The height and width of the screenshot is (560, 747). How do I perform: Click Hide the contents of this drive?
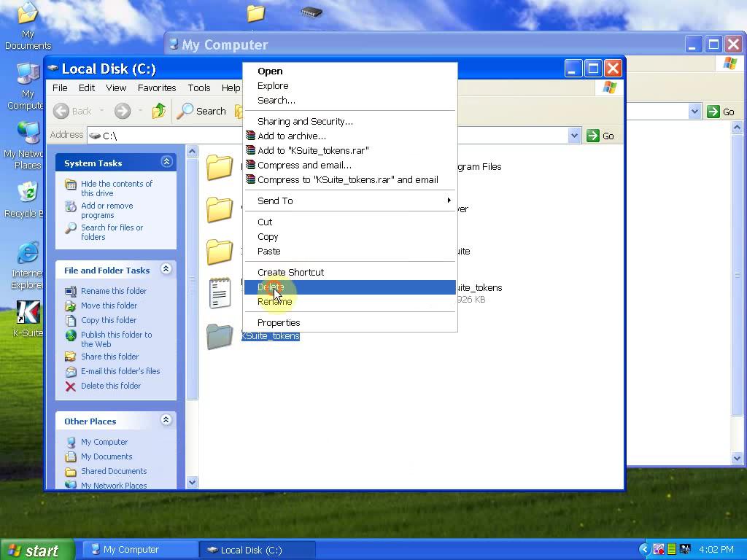117,189
